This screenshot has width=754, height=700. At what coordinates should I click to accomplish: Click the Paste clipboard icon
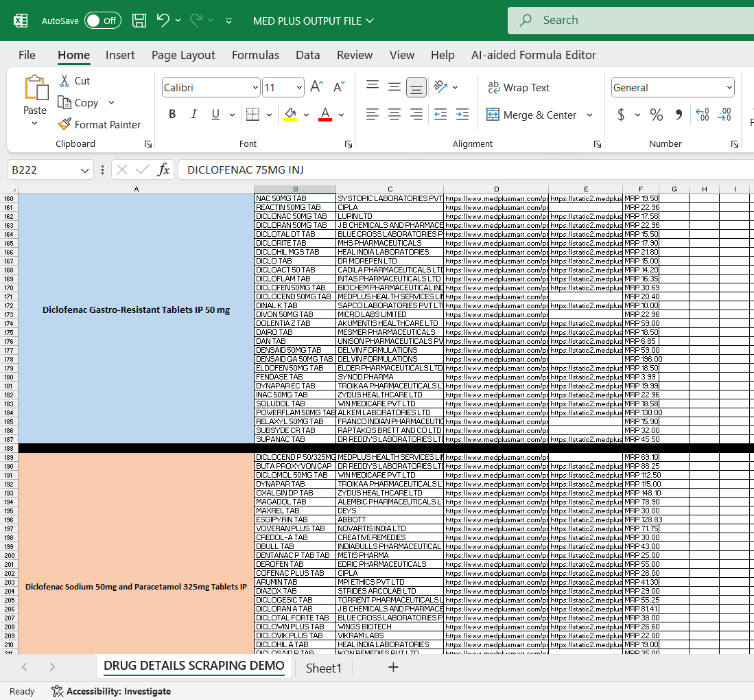point(36,88)
